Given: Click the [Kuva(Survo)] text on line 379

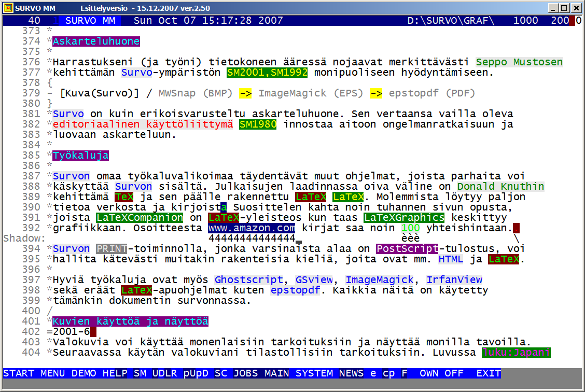Looking at the screenshot, I should pos(99,93).
